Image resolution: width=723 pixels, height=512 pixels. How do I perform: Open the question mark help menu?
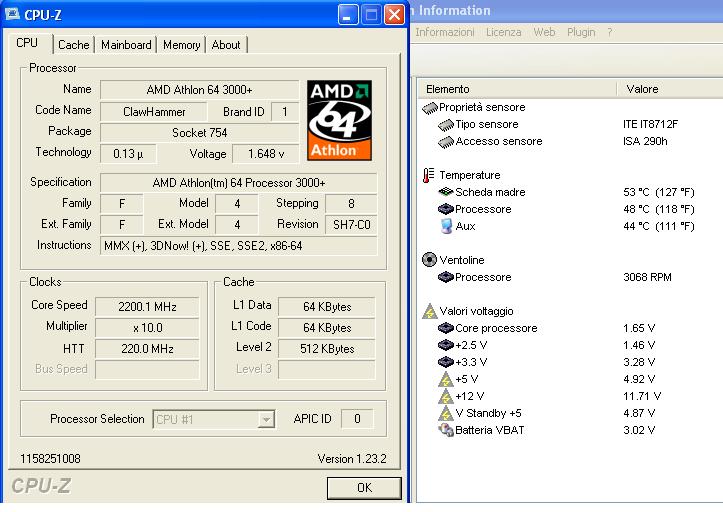(610, 32)
